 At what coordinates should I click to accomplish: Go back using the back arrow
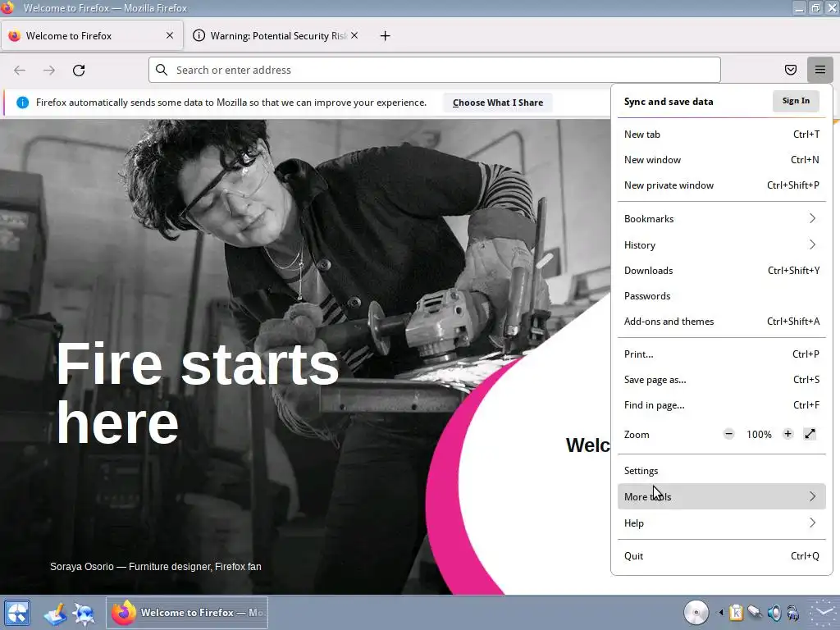[20, 71]
